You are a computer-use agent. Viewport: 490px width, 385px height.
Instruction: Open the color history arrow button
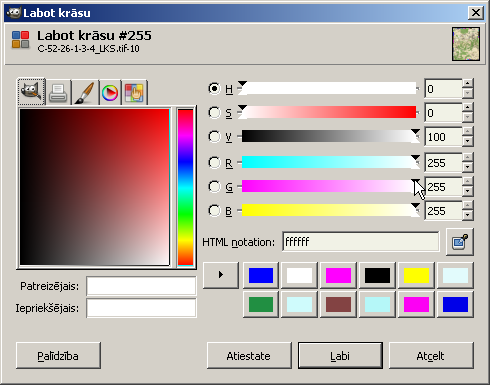[221, 275]
